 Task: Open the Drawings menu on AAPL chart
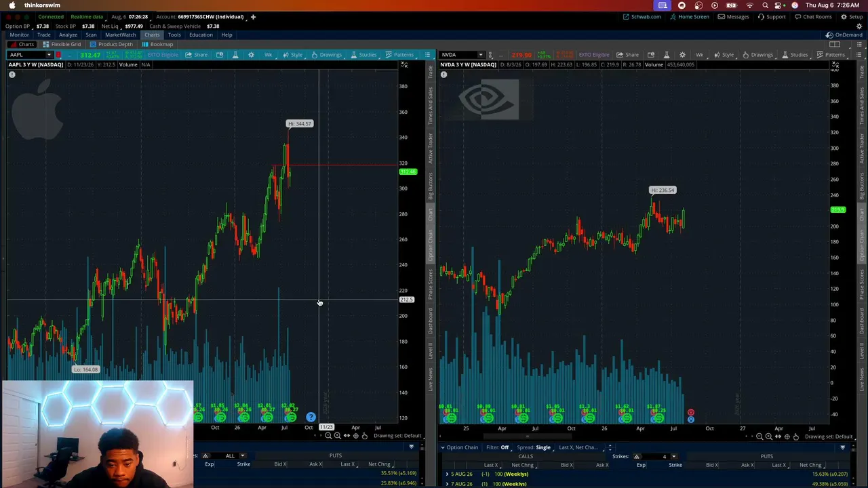click(327, 54)
